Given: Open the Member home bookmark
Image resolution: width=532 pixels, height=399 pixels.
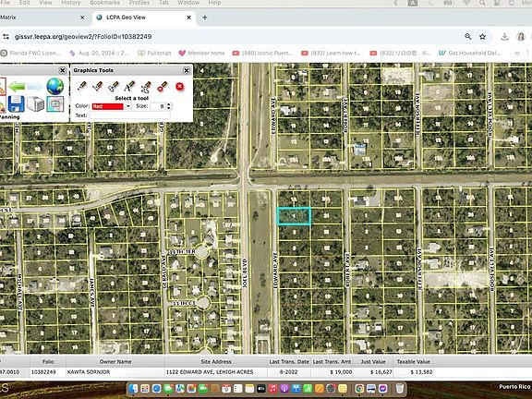Looking at the screenshot, I should tap(201, 53).
